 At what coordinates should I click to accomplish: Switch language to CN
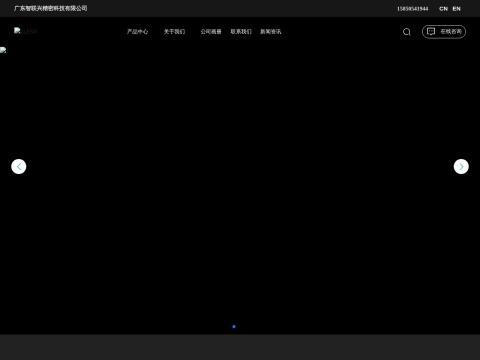[x=443, y=9]
